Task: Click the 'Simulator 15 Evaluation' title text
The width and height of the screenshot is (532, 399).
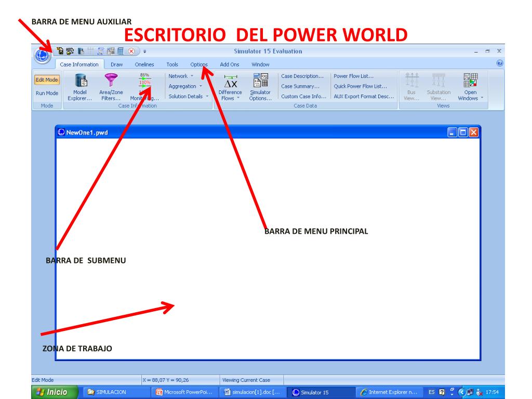Action: (268, 51)
